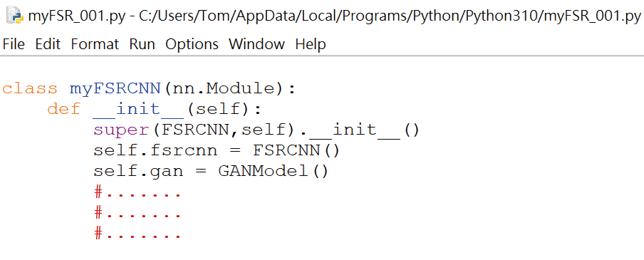
Task: Open the Window menu
Action: click(256, 44)
